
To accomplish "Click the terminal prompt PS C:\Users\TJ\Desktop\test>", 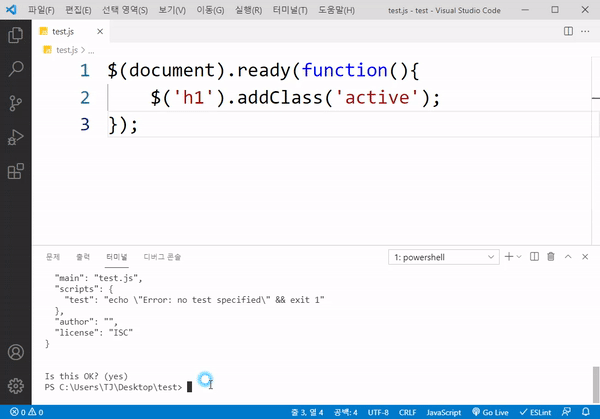I will [113, 387].
